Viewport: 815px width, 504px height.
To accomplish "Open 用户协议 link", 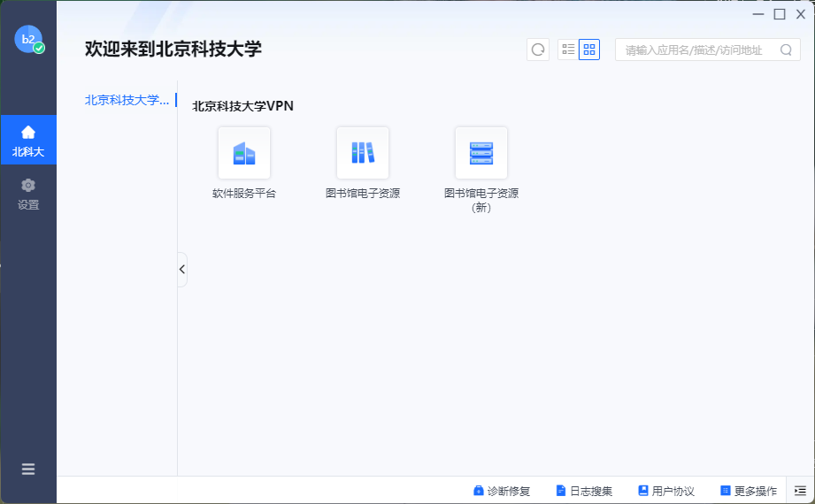I will (666, 491).
